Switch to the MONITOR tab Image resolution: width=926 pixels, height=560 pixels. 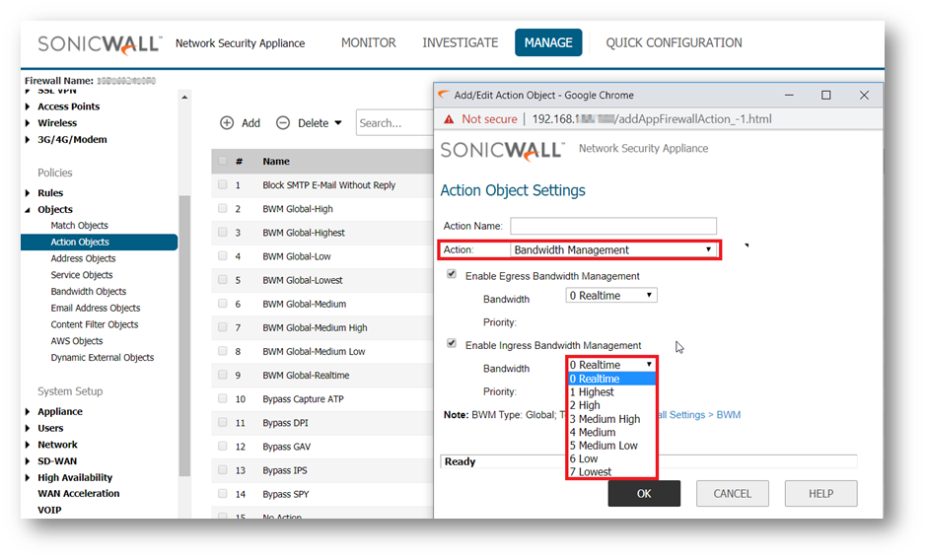(x=369, y=42)
